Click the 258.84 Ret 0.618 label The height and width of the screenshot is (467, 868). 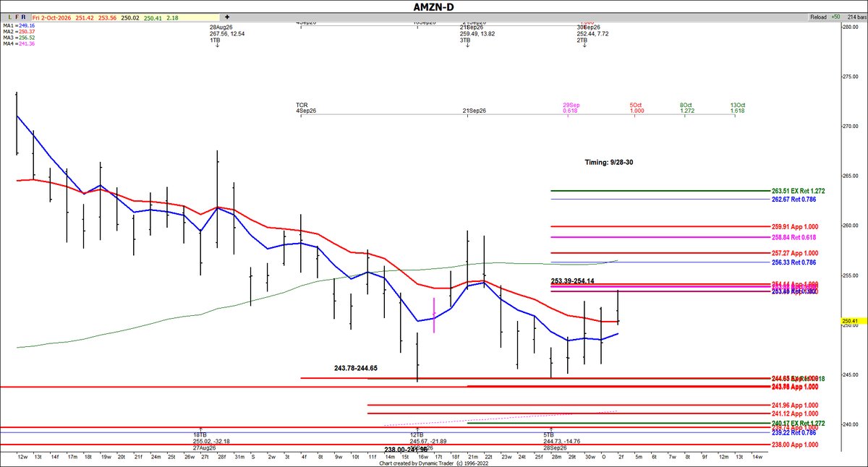(793, 236)
